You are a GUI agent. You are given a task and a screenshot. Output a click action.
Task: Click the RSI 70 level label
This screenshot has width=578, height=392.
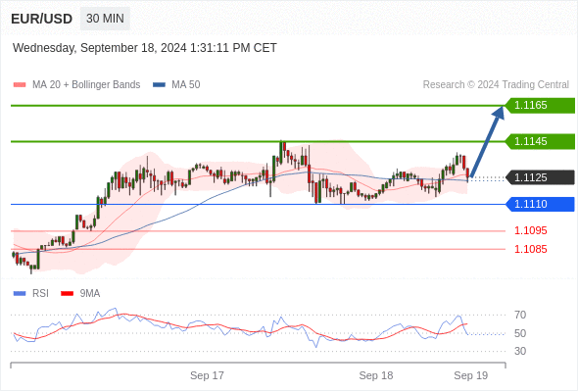[x=520, y=315]
